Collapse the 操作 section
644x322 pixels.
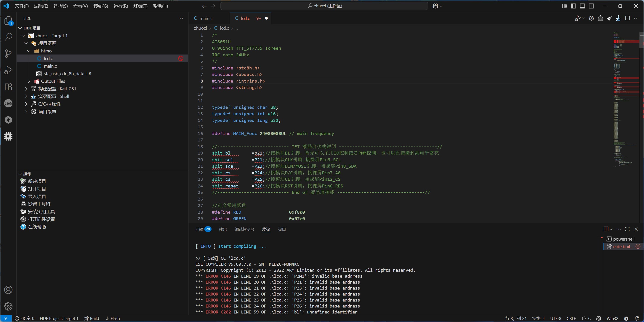20,174
